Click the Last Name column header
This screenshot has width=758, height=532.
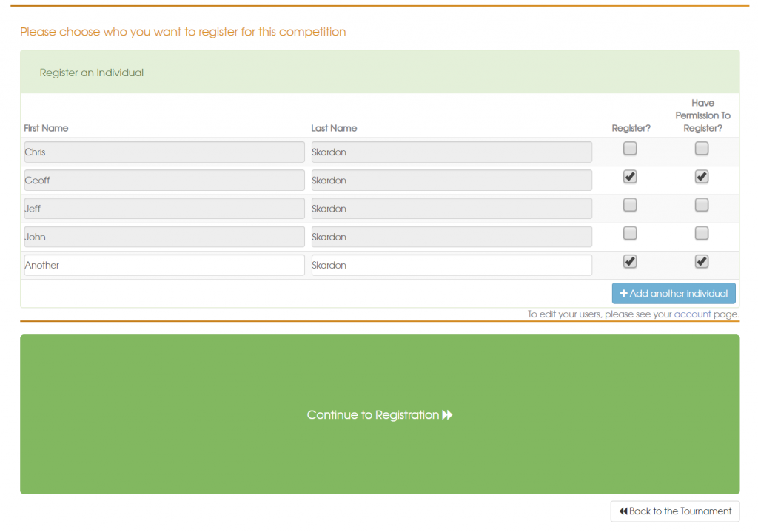(x=334, y=128)
